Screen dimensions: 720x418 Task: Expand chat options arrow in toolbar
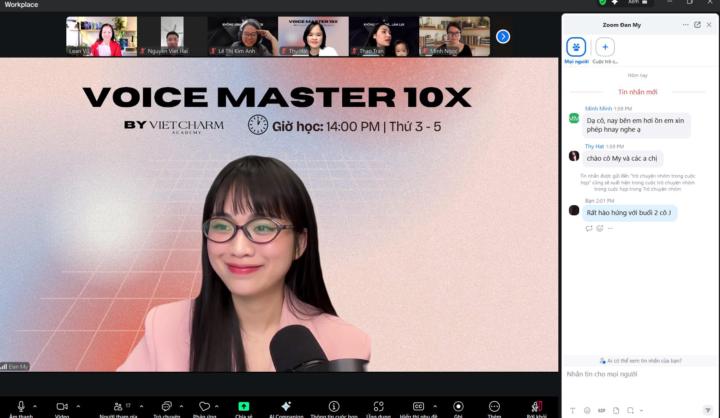coord(181,406)
